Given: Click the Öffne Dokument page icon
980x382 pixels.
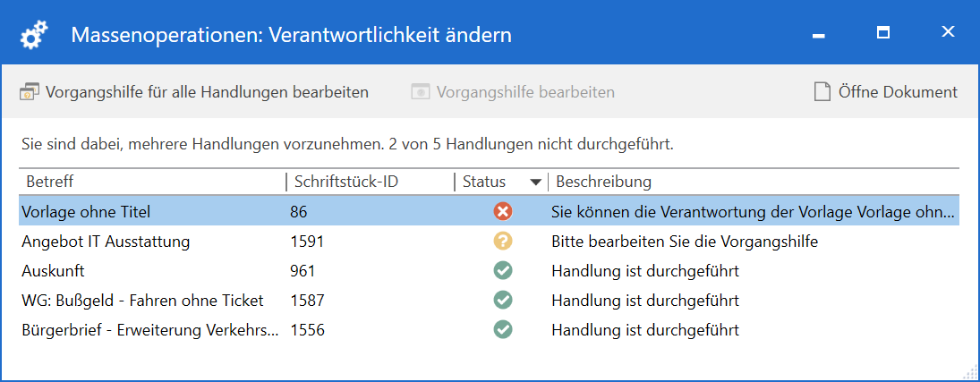Looking at the screenshot, I should 822,92.
